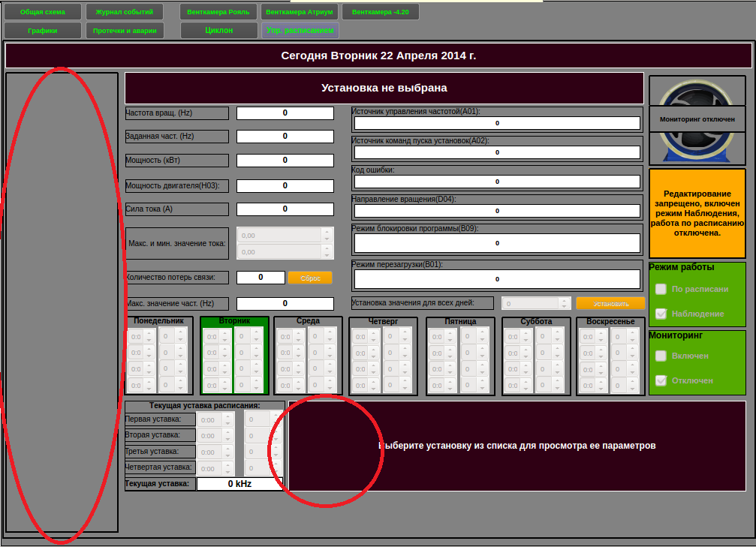The width and height of the screenshot is (756, 547).
Task: Open Протечки и аварии page
Action: click(x=124, y=31)
